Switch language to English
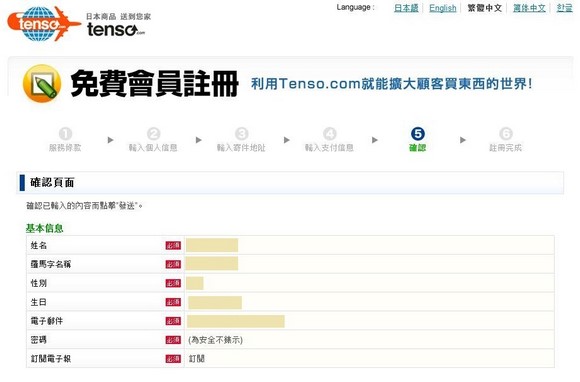 pos(443,8)
